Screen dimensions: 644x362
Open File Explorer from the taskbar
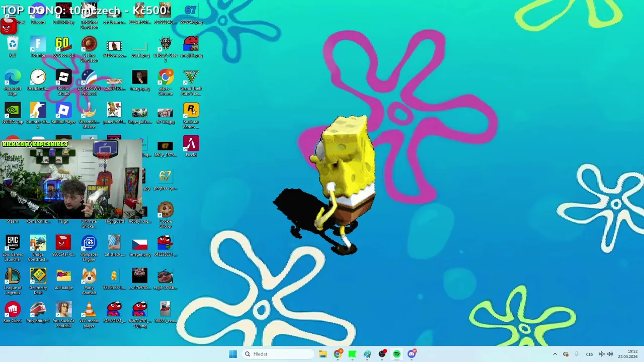point(323,354)
